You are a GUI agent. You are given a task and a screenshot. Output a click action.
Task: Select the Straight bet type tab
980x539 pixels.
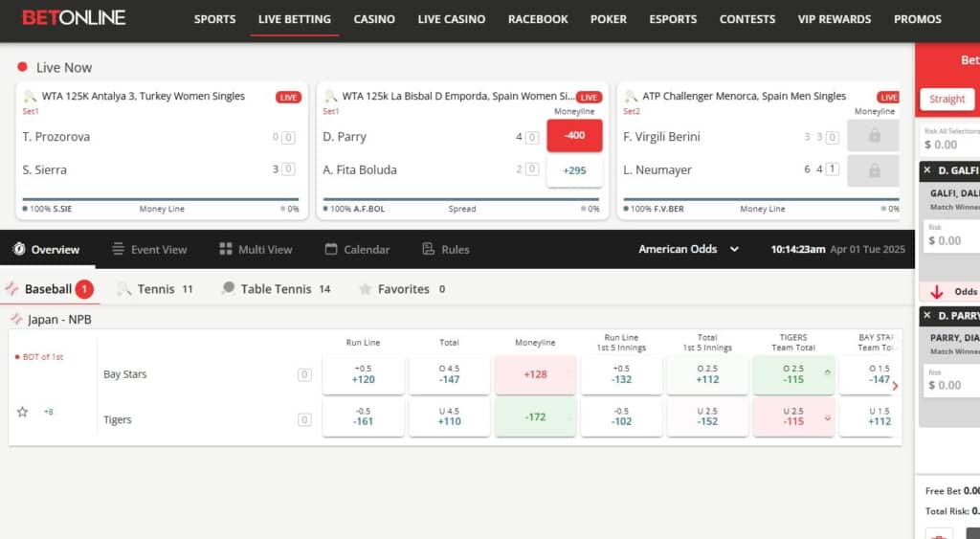tap(947, 99)
